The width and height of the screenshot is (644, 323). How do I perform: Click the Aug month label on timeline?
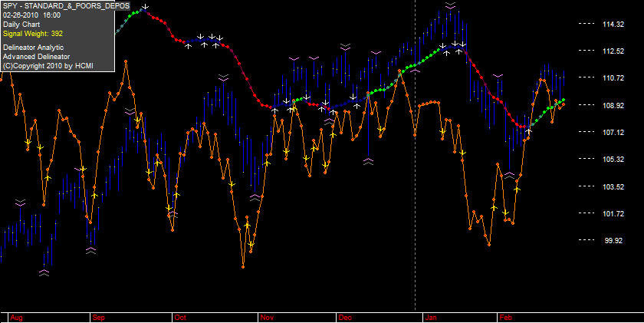[16, 318]
